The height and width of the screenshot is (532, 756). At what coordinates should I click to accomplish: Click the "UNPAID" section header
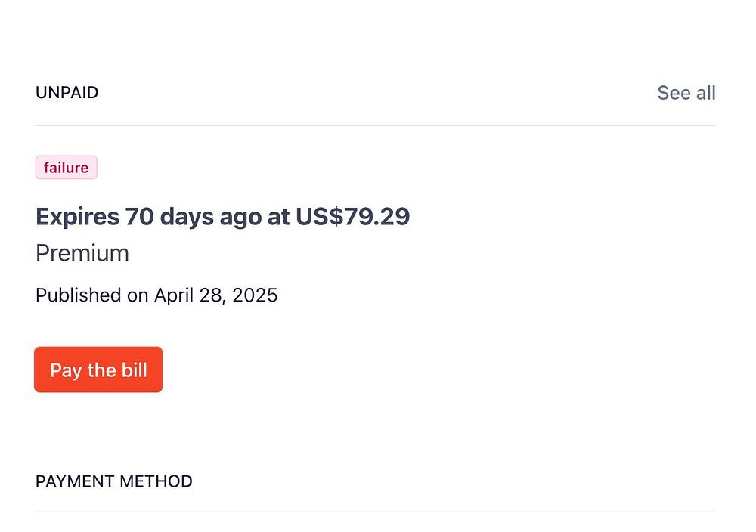67,93
